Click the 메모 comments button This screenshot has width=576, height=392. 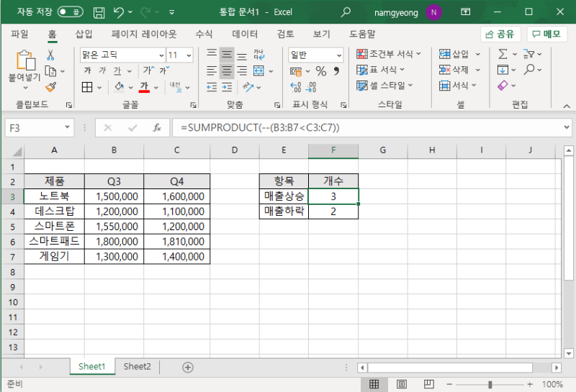547,34
